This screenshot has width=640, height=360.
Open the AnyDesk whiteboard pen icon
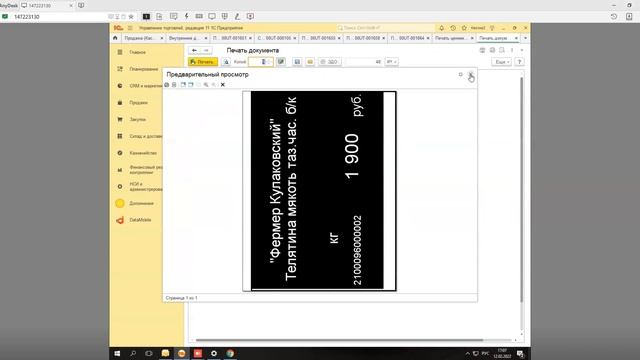click(x=237, y=16)
